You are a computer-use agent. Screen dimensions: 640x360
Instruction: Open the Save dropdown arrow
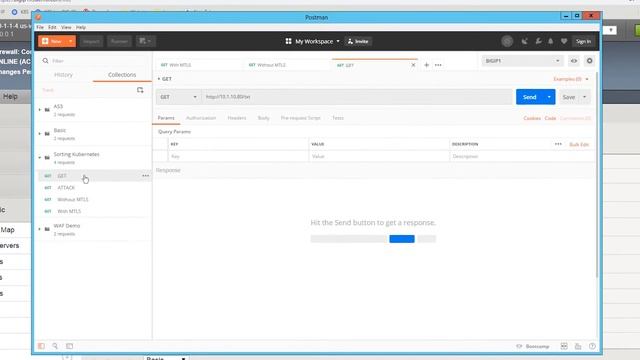coord(584,97)
